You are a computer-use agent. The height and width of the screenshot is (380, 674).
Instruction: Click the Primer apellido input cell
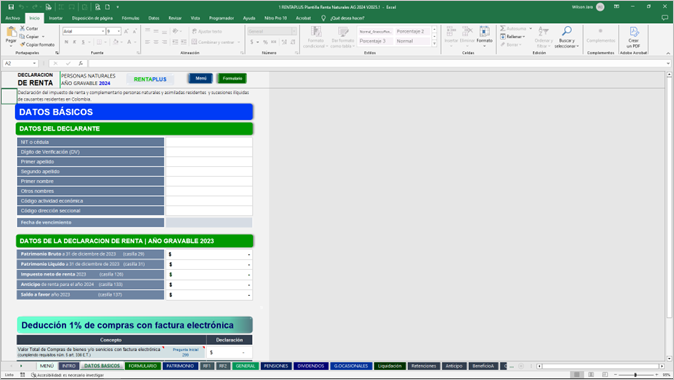pos(209,162)
